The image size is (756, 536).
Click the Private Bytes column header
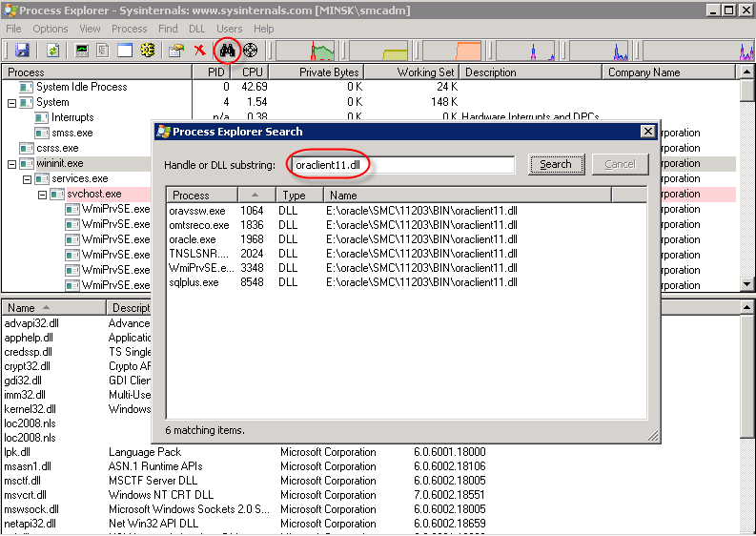click(x=317, y=72)
